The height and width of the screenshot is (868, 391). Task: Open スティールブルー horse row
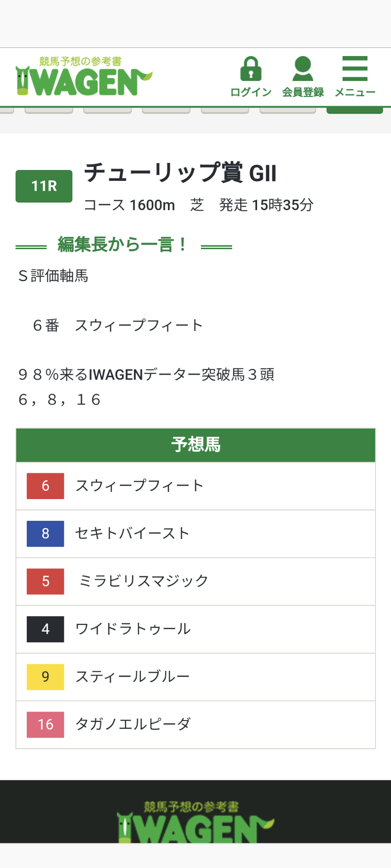coord(195,677)
